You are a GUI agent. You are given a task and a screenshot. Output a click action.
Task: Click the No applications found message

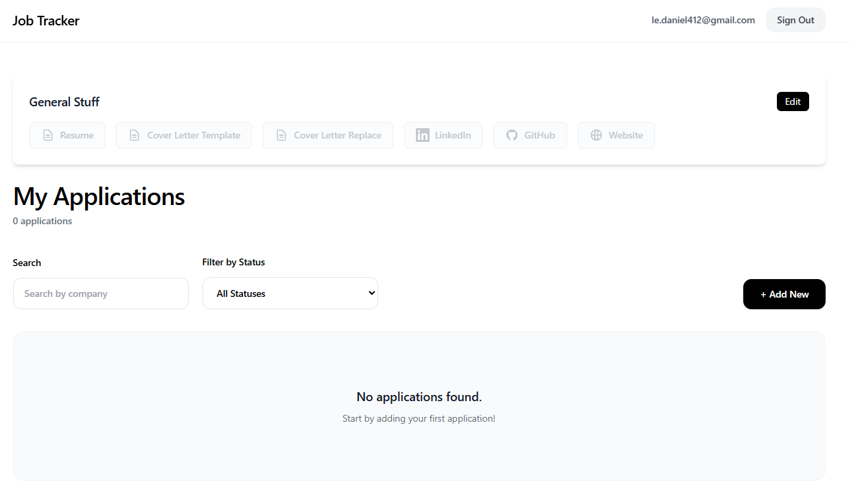(419, 397)
